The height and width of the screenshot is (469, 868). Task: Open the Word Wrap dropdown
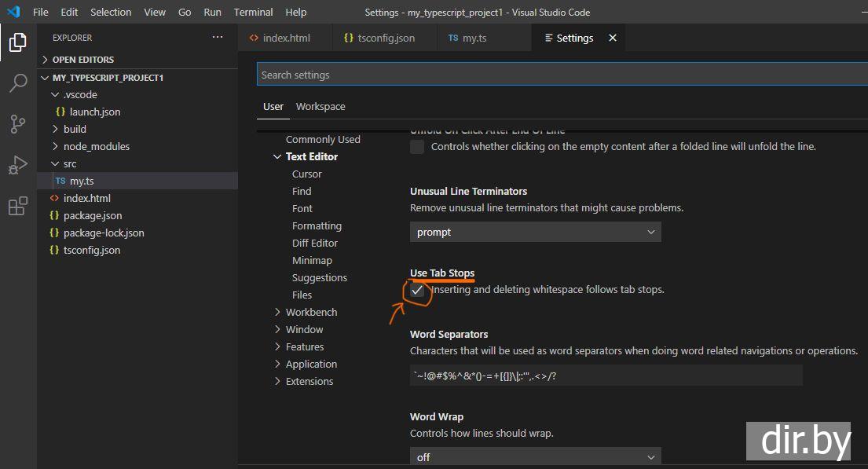coord(535,456)
